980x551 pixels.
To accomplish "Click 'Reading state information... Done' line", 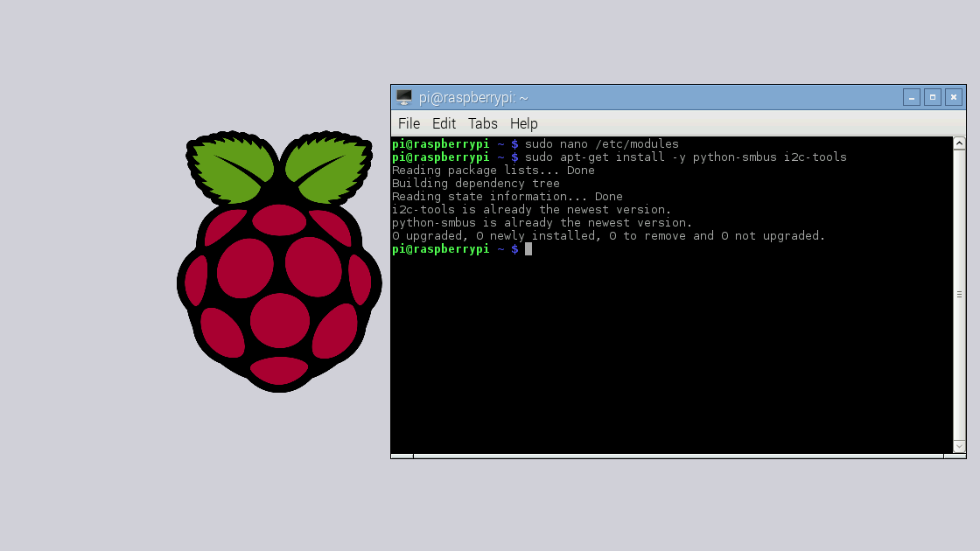I will [507, 197].
